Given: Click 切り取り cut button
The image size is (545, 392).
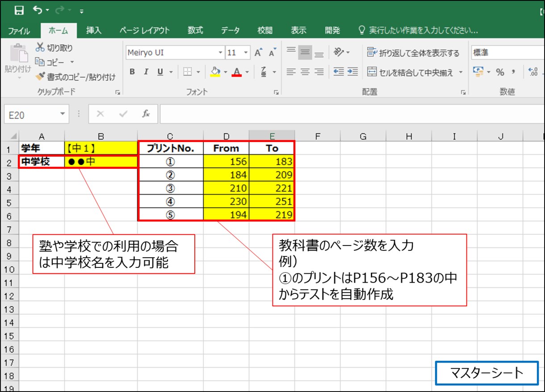Looking at the screenshot, I should click(54, 48).
